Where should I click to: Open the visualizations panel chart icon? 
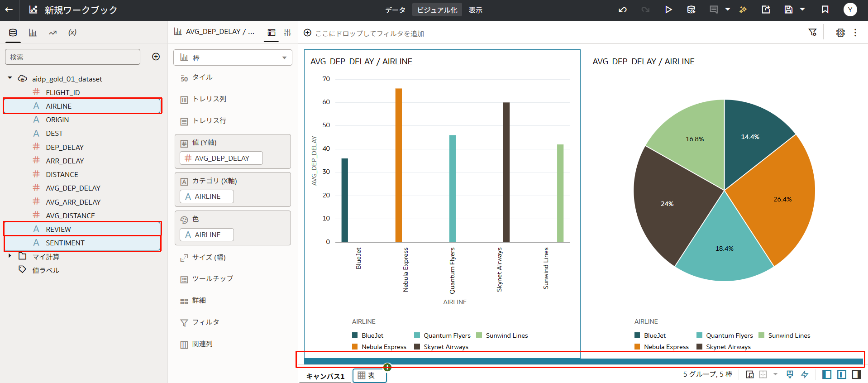(33, 33)
